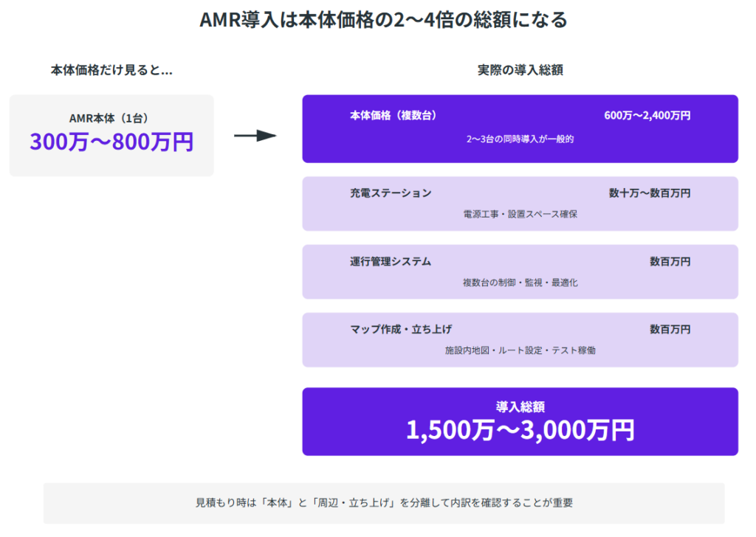Click the 本体価格（複数台） card title
The height and width of the screenshot is (537, 756).
(x=394, y=115)
